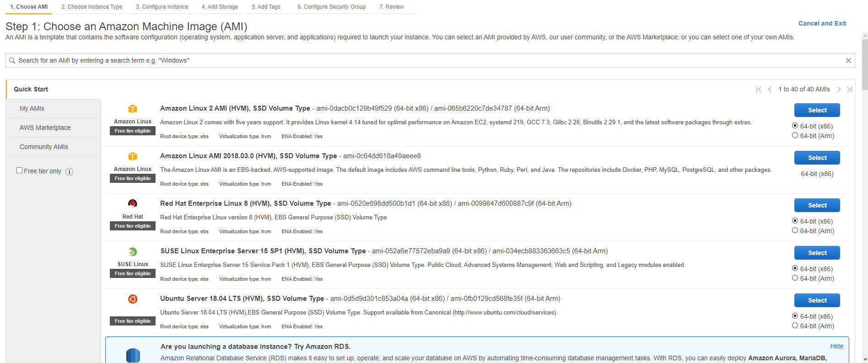Click the Amazon RDS database icon
868x363 pixels.
(133, 355)
